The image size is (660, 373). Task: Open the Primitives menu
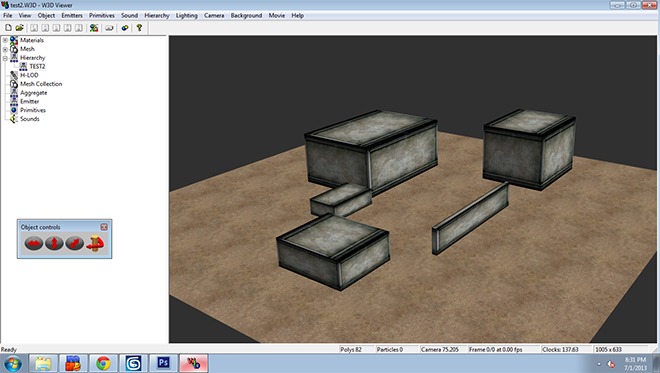point(101,16)
